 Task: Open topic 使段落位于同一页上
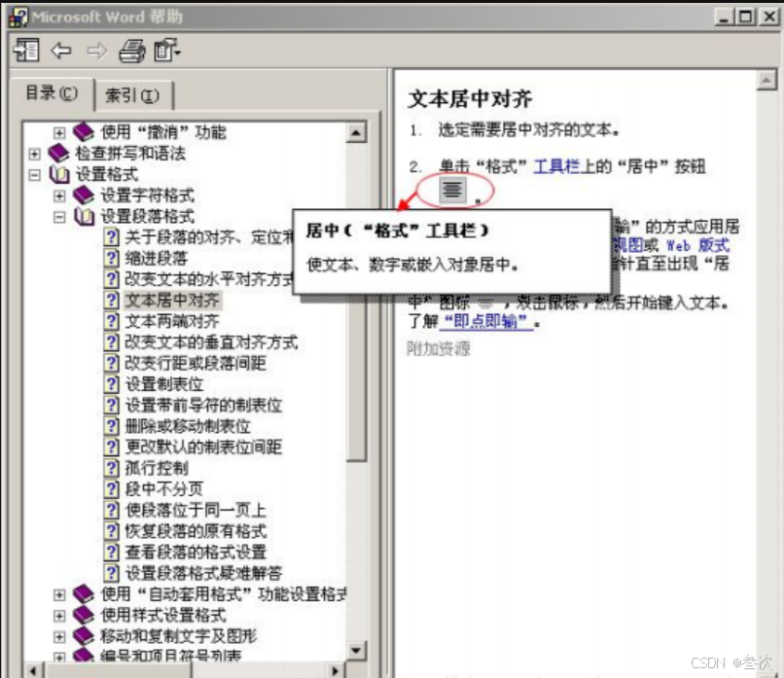pyautogui.click(x=196, y=510)
